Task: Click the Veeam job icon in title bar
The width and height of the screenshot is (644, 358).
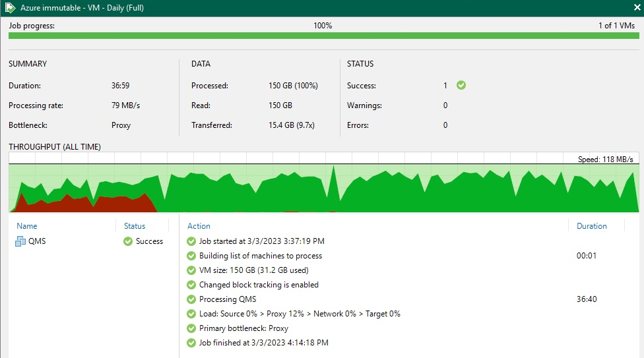Action: [10, 8]
